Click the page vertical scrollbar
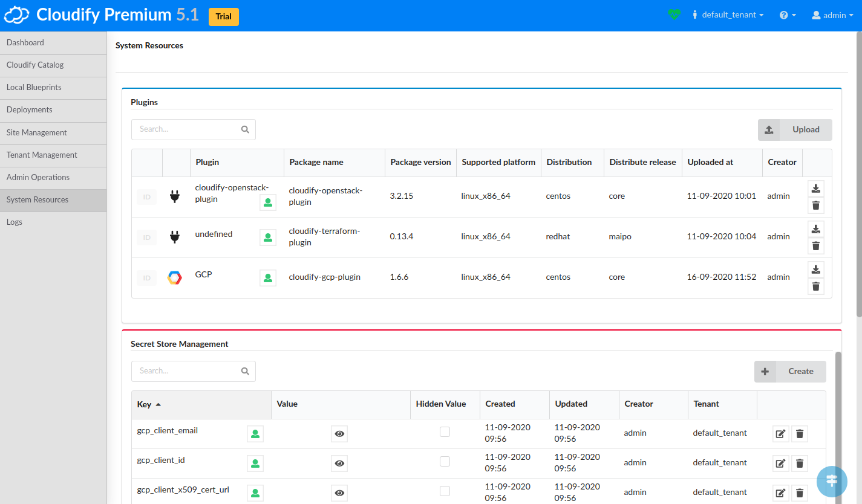The height and width of the screenshot is (504, 862). [x=859, y=175]
